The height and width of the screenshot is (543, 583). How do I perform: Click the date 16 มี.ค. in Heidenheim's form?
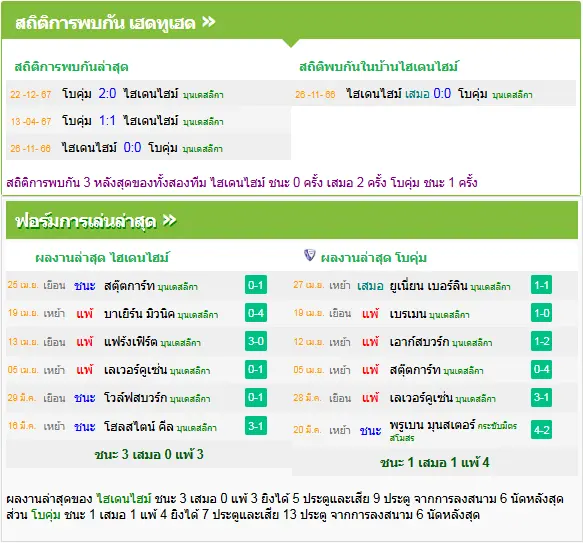tap(22, 426)
